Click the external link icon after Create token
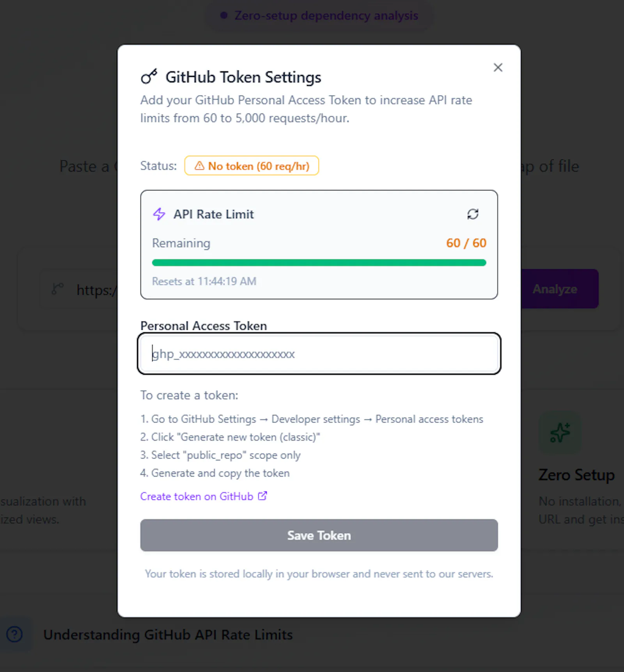The height and width of the screenshot is (672, 624). (263, 496)
